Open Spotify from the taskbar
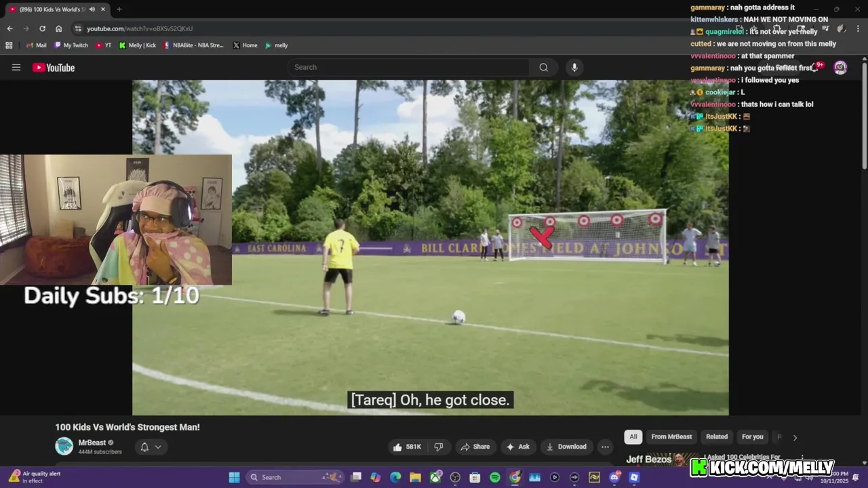Screen dimensions: 868x488 pyautogui.click(x=495, y=477)
